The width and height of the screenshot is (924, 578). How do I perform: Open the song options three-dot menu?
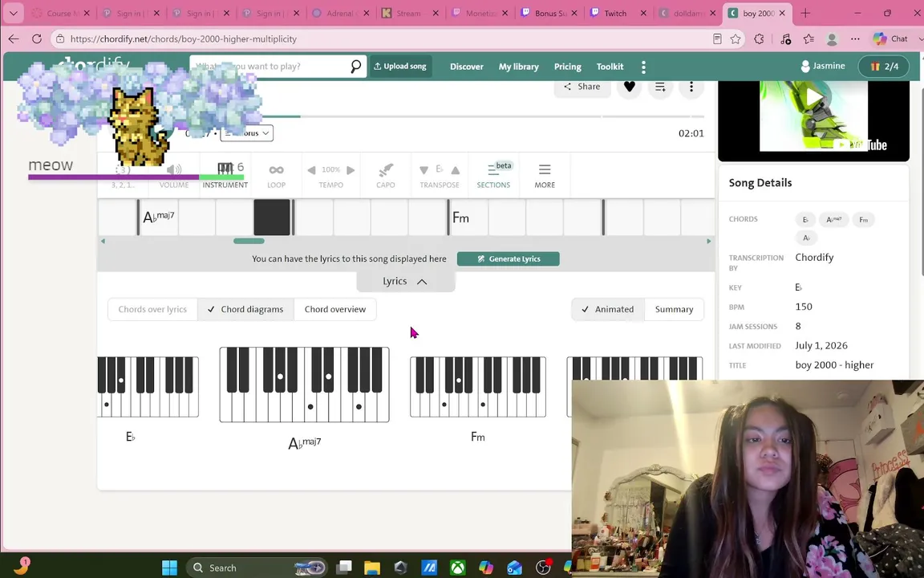691,87
